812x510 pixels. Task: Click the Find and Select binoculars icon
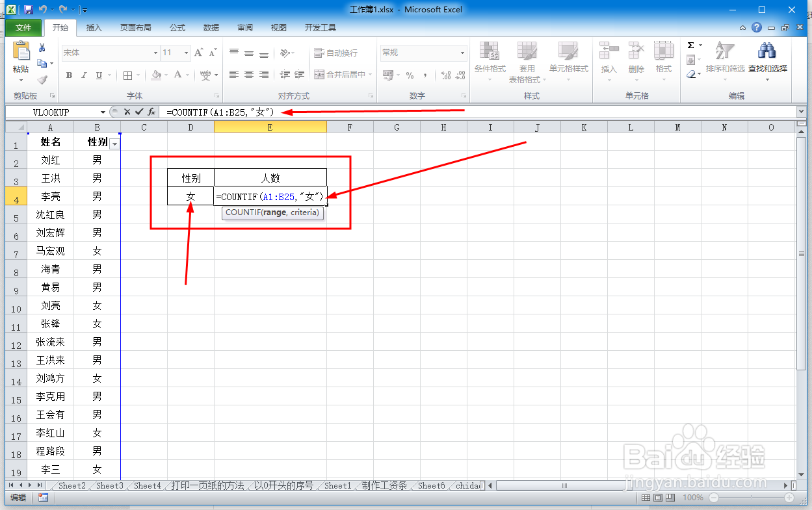point(767,51)
